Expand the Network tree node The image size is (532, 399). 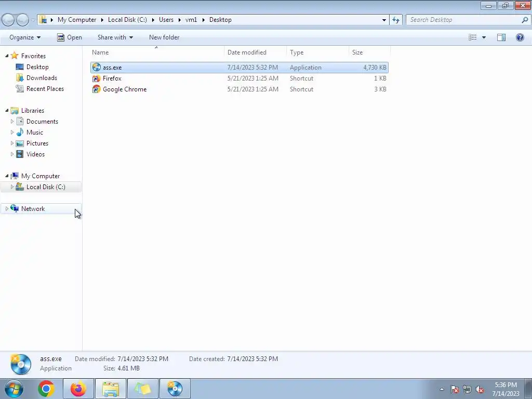coord(7,209)
